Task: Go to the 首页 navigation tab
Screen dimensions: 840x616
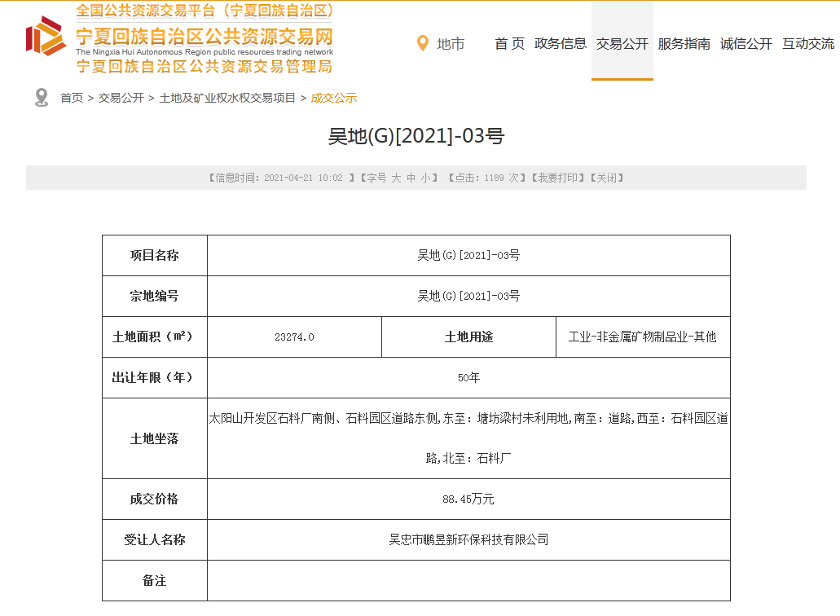Action: [x=509, y=44]
